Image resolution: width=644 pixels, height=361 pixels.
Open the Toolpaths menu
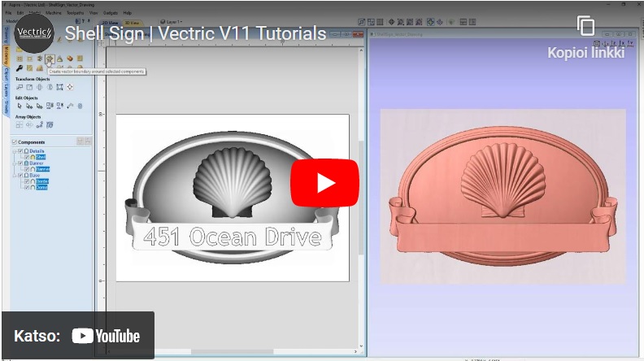75,13
